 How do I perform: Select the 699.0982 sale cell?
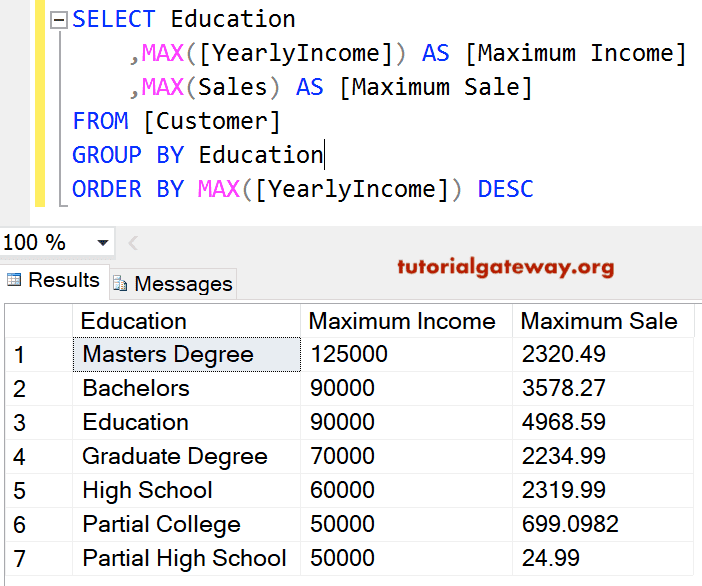click(x=570, y=525)
